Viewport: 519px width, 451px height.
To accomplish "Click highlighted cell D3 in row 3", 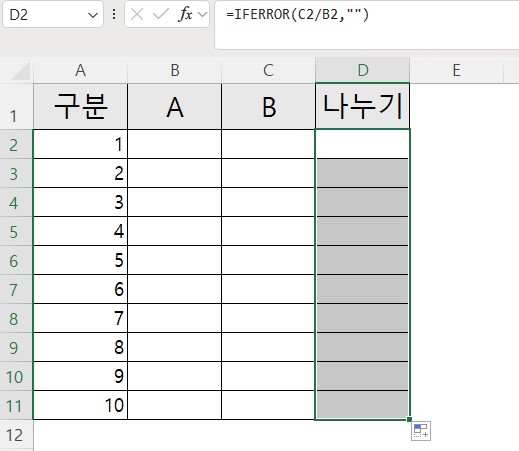I will (363, 173).
